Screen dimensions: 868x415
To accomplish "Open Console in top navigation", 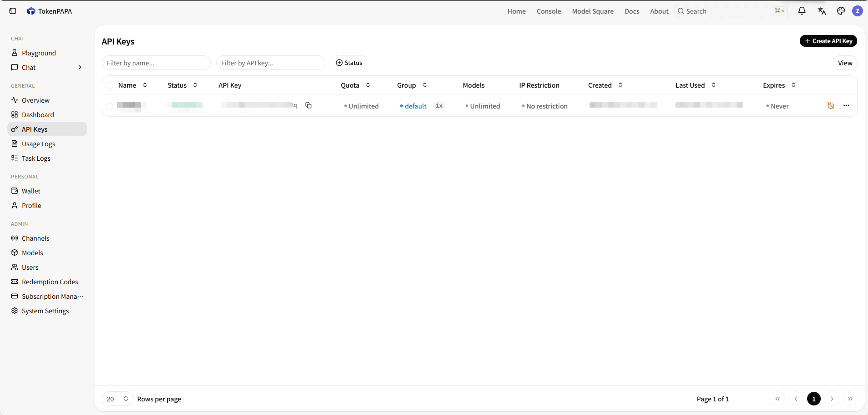I will pyautogui.click(x=549, y=11).
